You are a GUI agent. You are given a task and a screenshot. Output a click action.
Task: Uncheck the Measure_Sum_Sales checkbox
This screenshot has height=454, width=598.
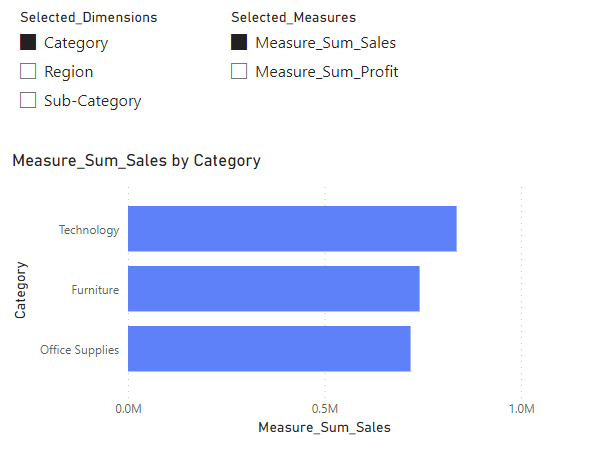coord(239,42)
